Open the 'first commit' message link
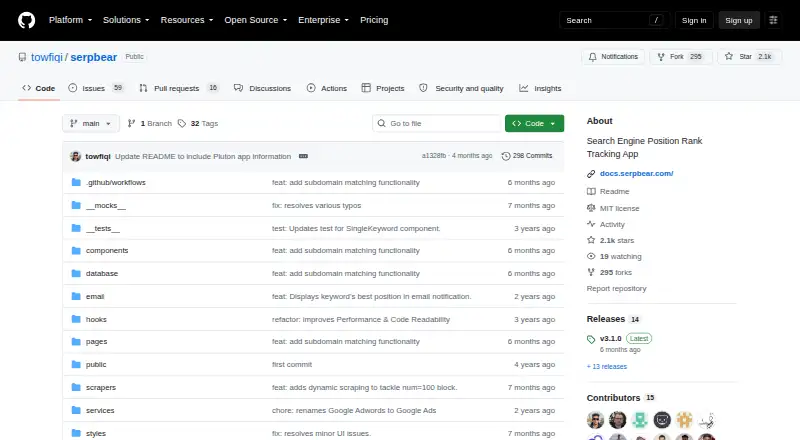Screen dimensions: 800x440 click(292, 364)
